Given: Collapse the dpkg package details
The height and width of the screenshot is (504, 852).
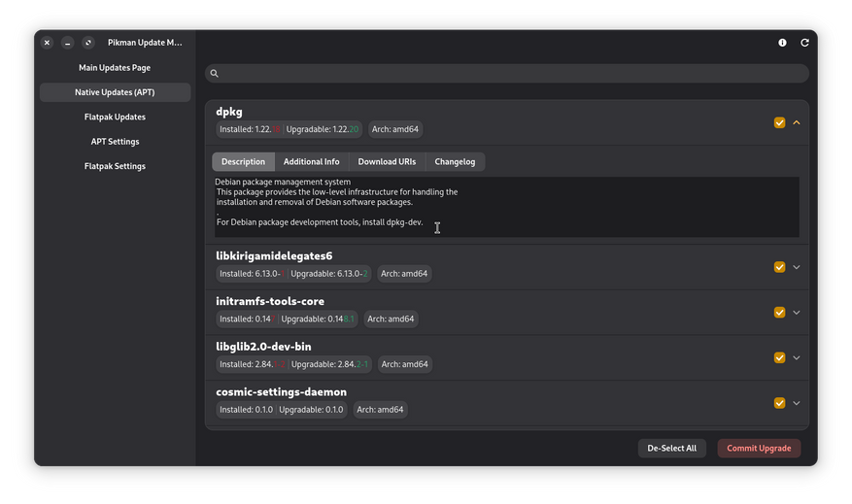Looking at the screenshot, I should tap(797, 122).
